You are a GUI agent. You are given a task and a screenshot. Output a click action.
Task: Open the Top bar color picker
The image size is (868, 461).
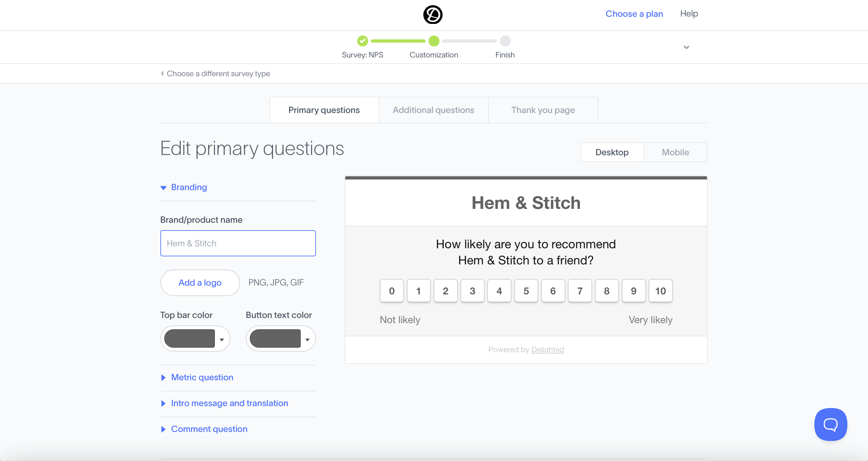coord(195,338)
